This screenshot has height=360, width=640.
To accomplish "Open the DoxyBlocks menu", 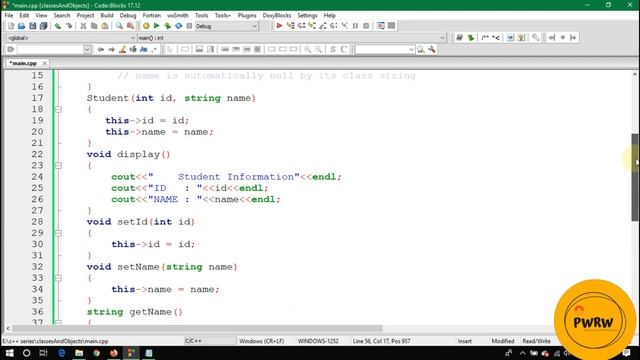I will (x=277, y=15).
